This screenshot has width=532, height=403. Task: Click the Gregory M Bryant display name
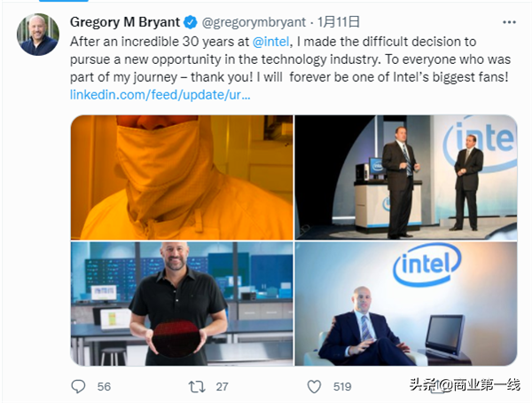[125, 22]
